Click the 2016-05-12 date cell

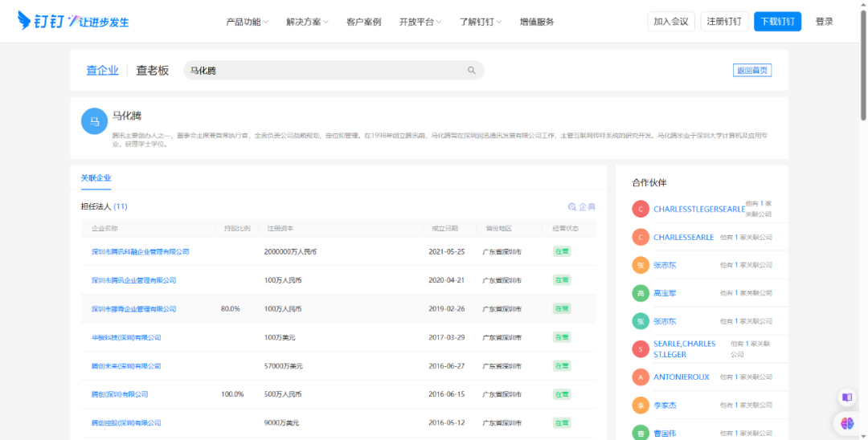coord(447,423)
